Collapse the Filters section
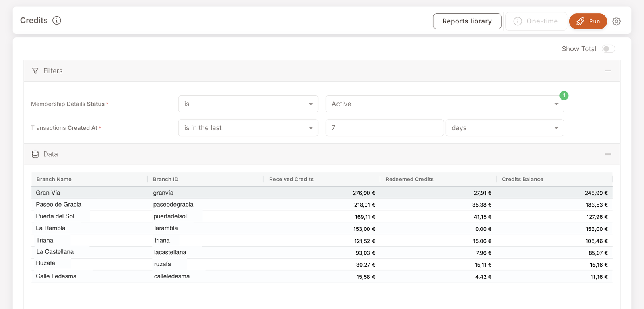 click(608, 71)
